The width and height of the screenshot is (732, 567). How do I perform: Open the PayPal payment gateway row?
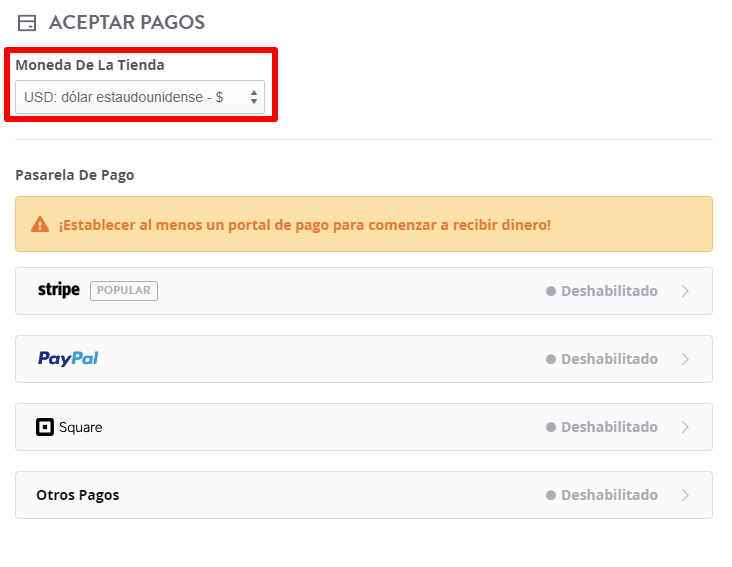click(x=364, y=359)
